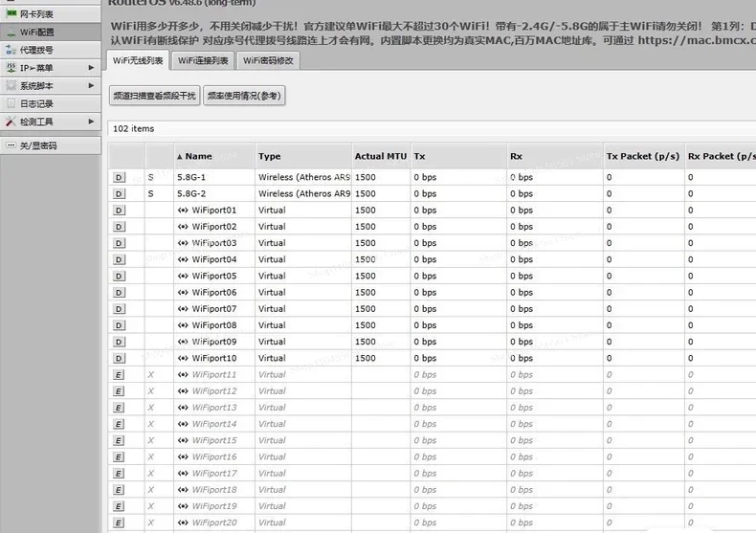756x533 pixels.
Task: Click the interface icon next to WiFiport15
Action: coord(183,440)
